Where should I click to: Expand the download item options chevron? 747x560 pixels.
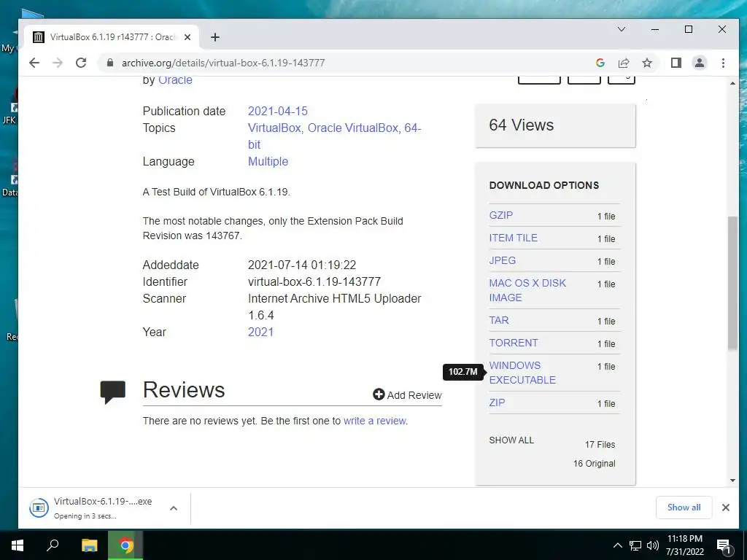(x=174, y=508)
